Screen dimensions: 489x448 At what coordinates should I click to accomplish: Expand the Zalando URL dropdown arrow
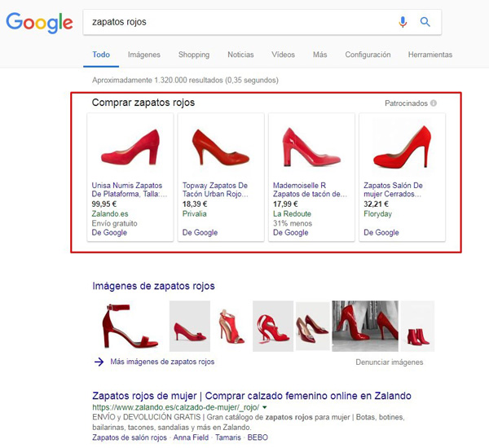(265, 406)
